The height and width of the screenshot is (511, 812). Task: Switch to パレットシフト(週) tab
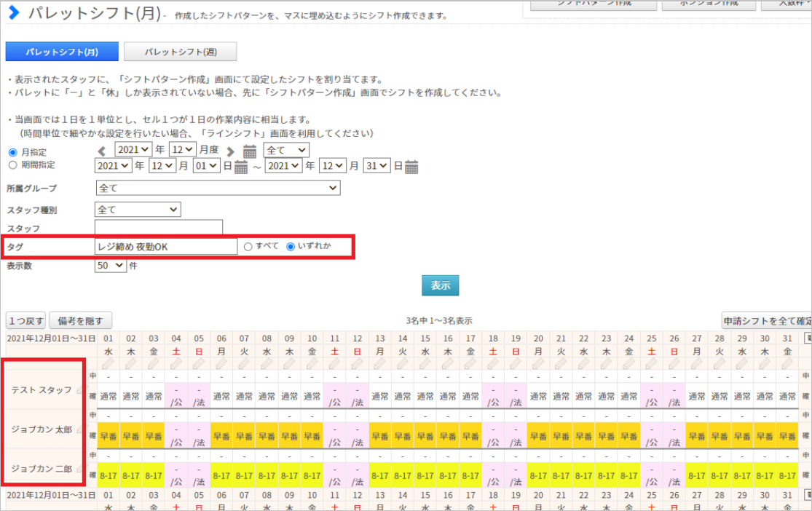pos(180,52)
